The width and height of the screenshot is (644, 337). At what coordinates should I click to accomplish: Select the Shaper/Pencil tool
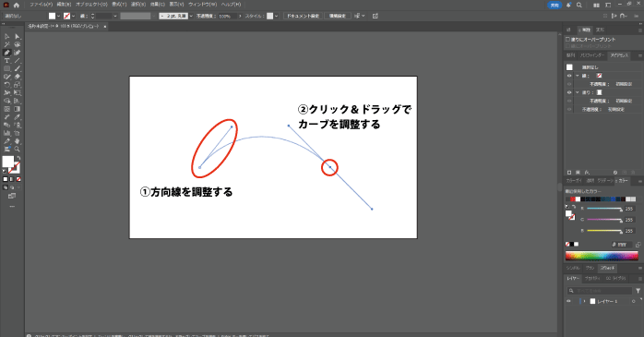point(7,77)
